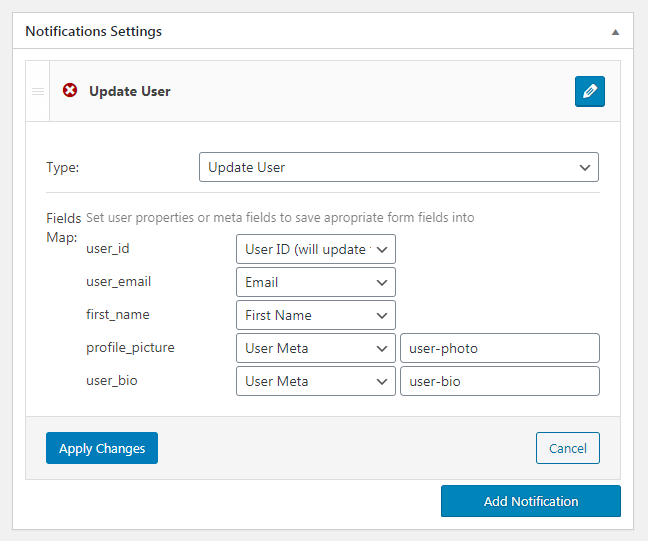Open the Type dropdown showing Update User
648x541 pixels.
(x=398, y=167)
